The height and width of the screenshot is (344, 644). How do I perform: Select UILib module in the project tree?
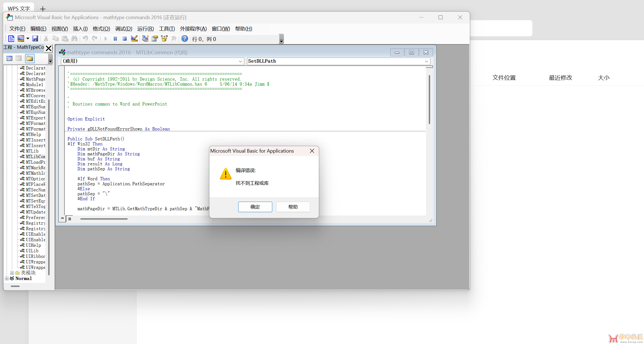pos(32,251)
